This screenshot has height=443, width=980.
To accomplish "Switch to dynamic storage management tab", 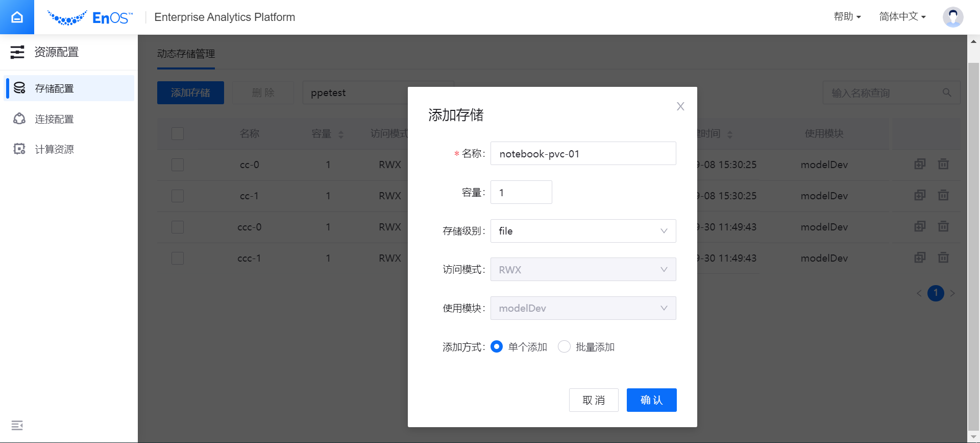I will [x=186, y=54].
